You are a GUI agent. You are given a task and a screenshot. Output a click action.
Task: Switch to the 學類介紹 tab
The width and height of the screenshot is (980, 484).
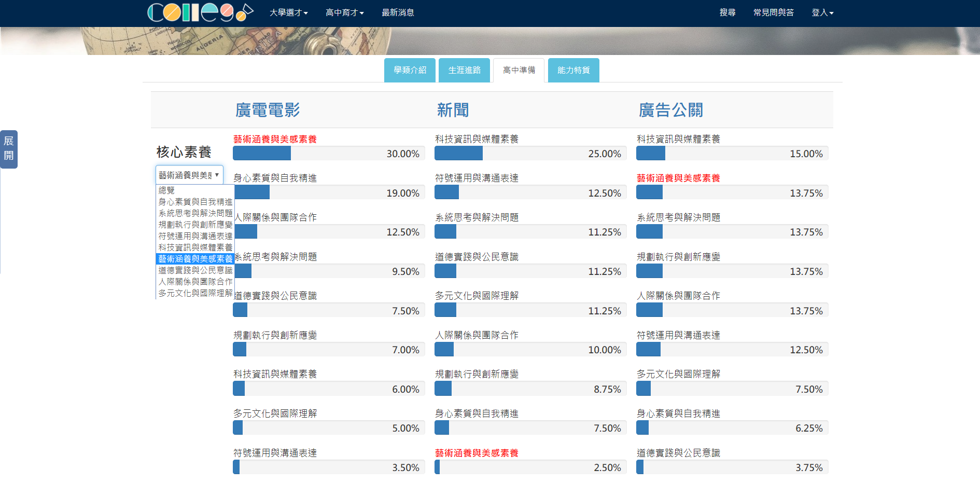coord(410,70)
